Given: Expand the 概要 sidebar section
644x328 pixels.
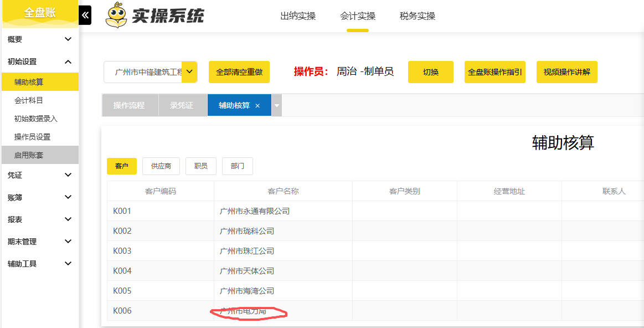Looking at the screenshot, I should pyautogui.click(x=68, y=39).
